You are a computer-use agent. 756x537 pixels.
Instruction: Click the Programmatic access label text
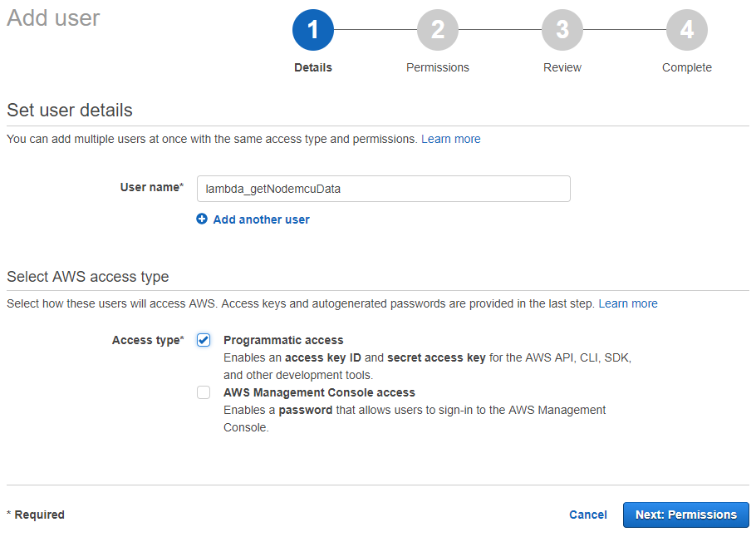click(x=283, y=340)
